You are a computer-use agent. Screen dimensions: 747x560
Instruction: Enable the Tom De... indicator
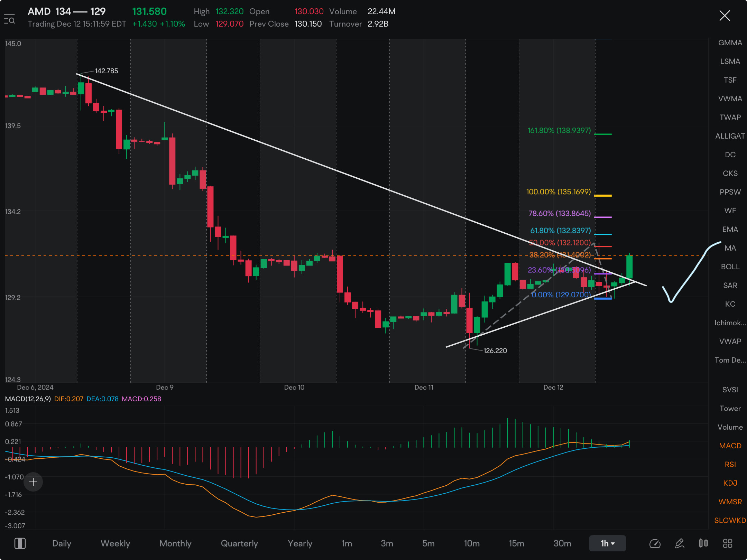click(x=730, y=360)
